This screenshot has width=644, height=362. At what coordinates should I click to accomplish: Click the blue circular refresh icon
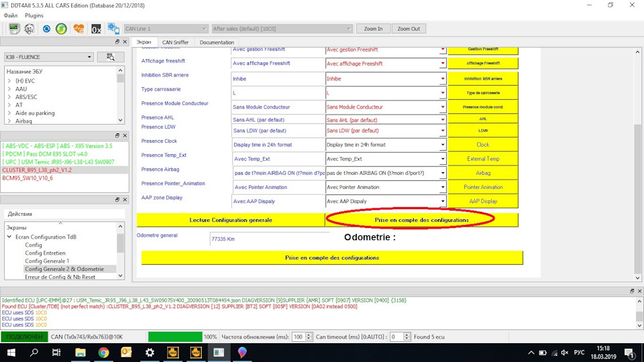[46, 29]
